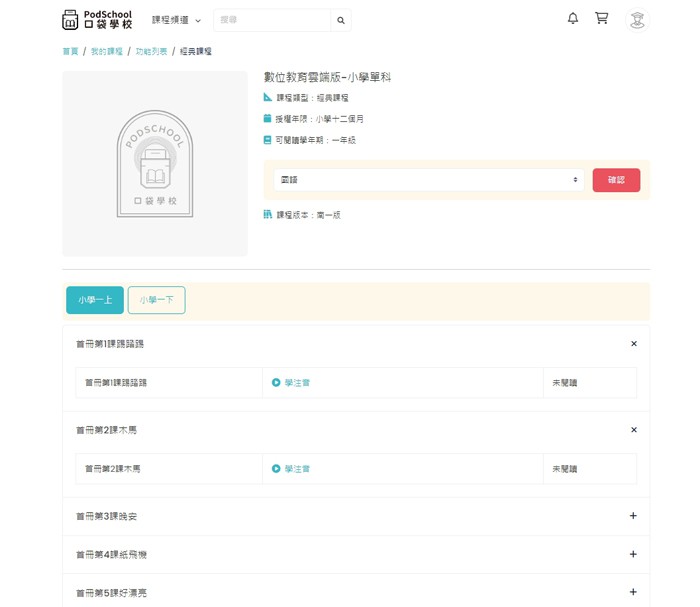The image size is (700, 607).
Task: Collapse the 首冊第2課木馬 section
Action: click(633, 430)
